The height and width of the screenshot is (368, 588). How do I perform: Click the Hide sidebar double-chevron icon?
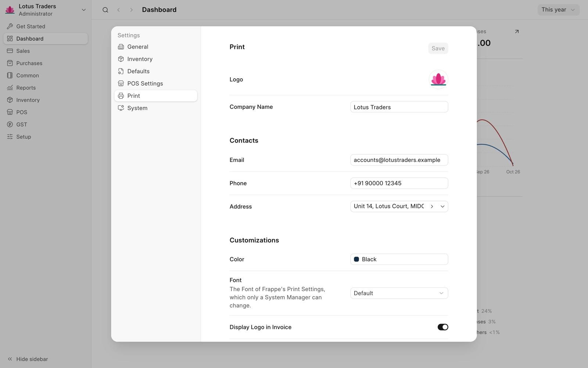click(10, 359)
